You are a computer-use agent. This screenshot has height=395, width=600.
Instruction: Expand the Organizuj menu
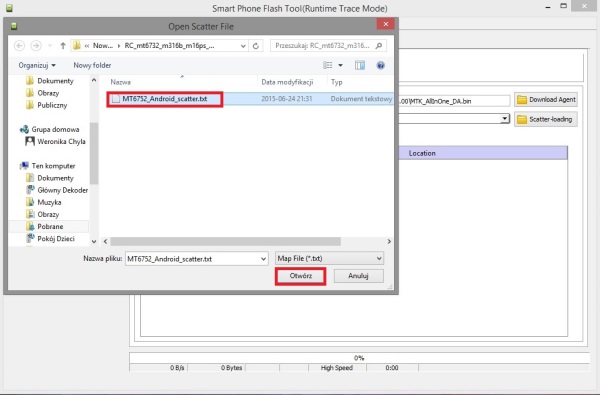pyautogui.click(x=37, y=65)
